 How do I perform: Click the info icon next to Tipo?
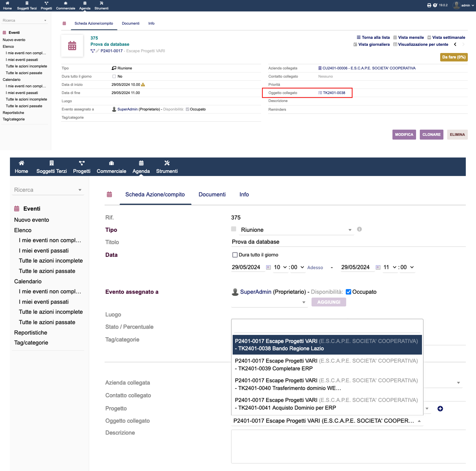click(x=359, y=229)
